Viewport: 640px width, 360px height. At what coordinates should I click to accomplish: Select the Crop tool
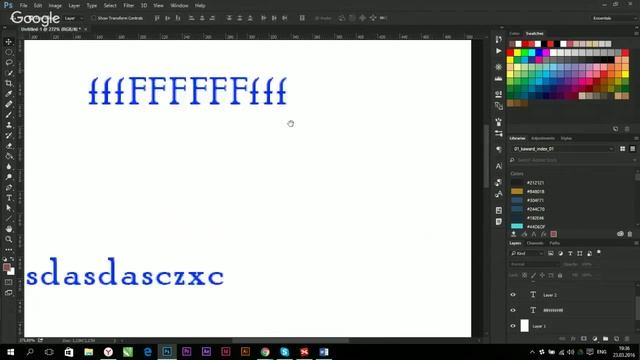point(9,83)
